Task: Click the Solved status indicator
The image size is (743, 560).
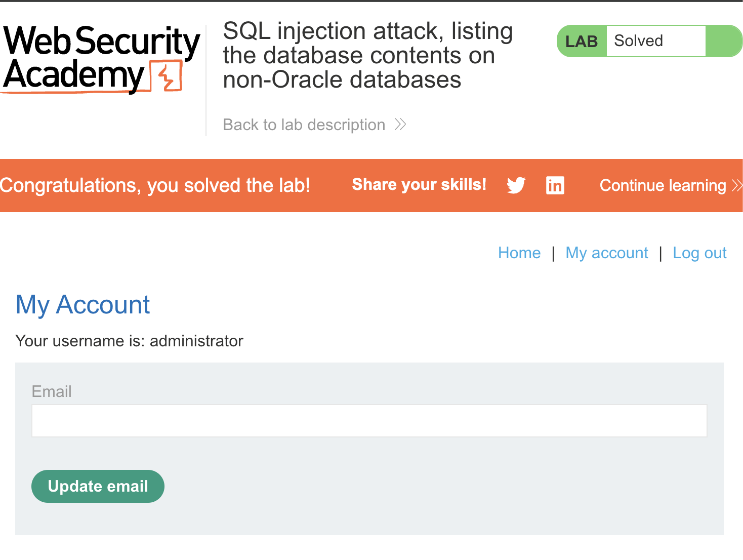Action: [x=649, y=41]
